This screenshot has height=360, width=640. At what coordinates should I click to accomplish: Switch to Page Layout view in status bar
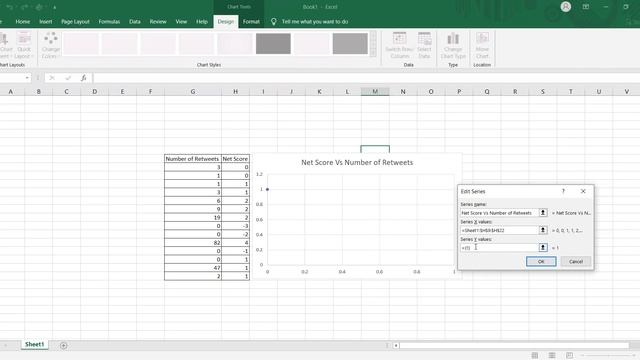pos(552,355)
